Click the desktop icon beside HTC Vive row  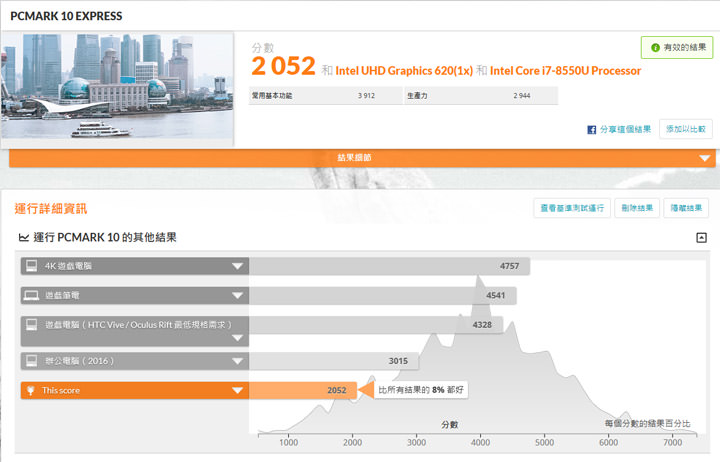click(31, 325)
